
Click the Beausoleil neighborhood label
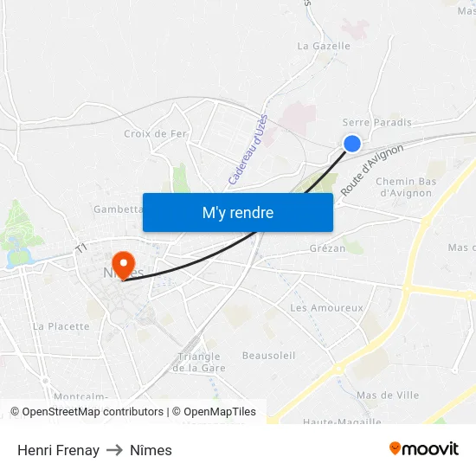[268, 356]
